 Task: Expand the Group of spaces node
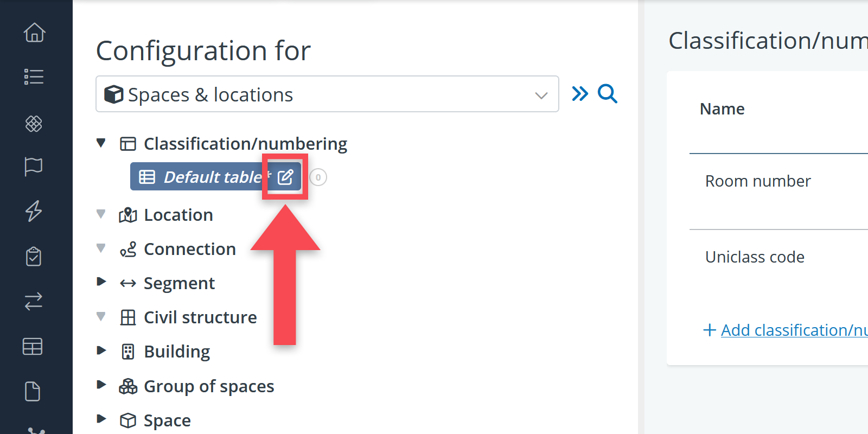click(101, 385)
